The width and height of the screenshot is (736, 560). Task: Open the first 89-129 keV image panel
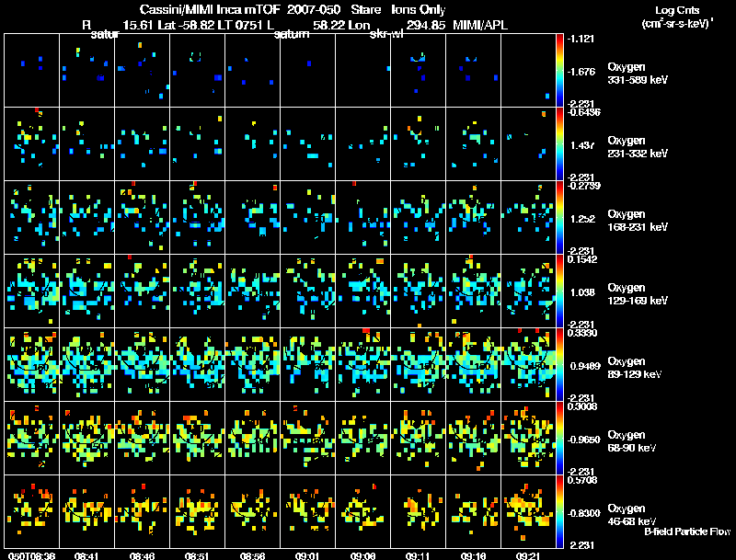(32, 364)
